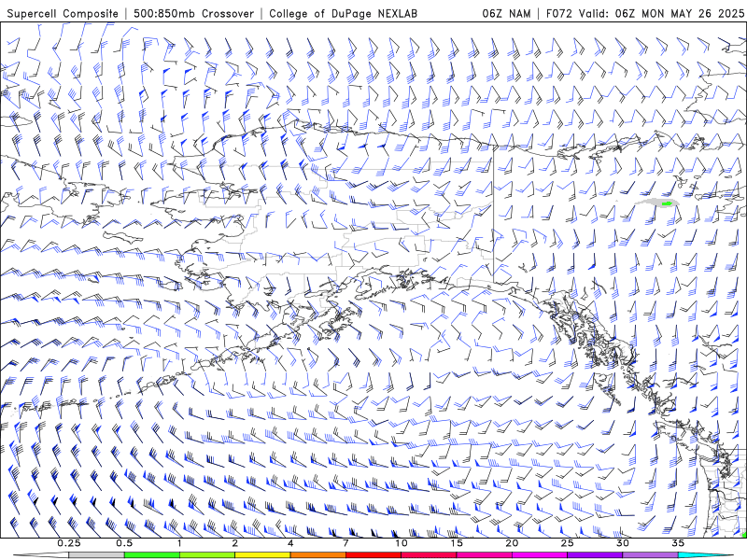The height and width of the screenshot is (560, 747).
Task: Click the orange segment of the color bar
Action: click(x=317, y=555)
